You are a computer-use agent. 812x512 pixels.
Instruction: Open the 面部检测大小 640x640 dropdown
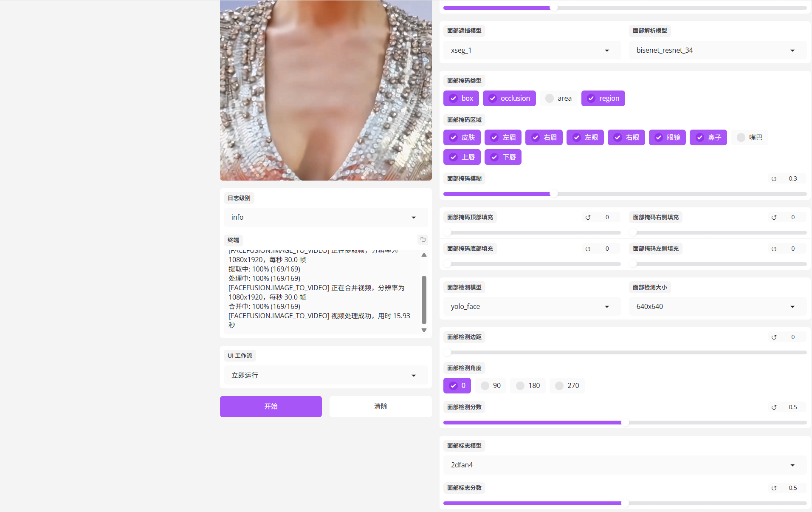pyautogui.click(x=717, y=307)
